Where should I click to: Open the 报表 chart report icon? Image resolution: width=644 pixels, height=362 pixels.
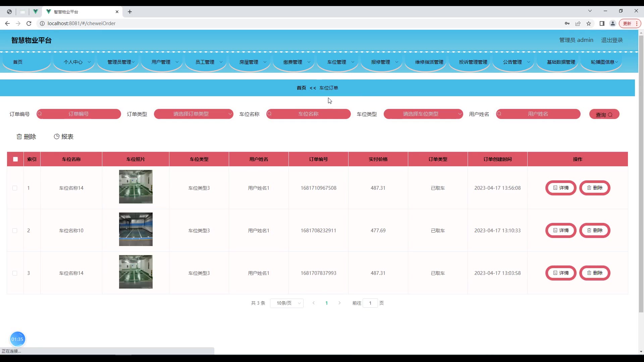57,136
